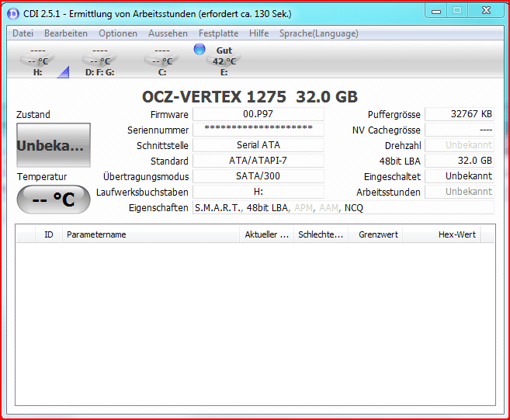The width and height of the screenshot is (510, 420).
Task: Open the Datei menu
Action: click(x=23, y=33)
